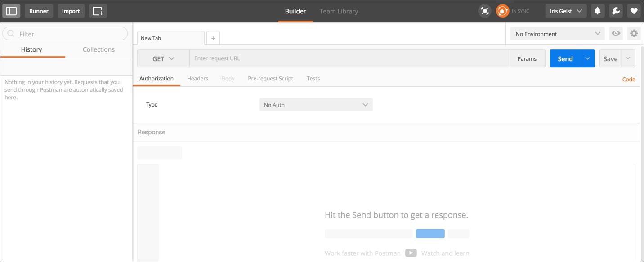Play the Watch and learn video
Screen dimensions: 644x262
[x=411, y=253]
